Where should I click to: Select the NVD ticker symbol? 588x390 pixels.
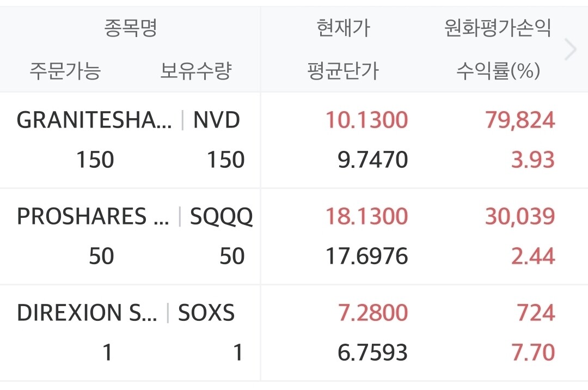click(x=216, y=120)
